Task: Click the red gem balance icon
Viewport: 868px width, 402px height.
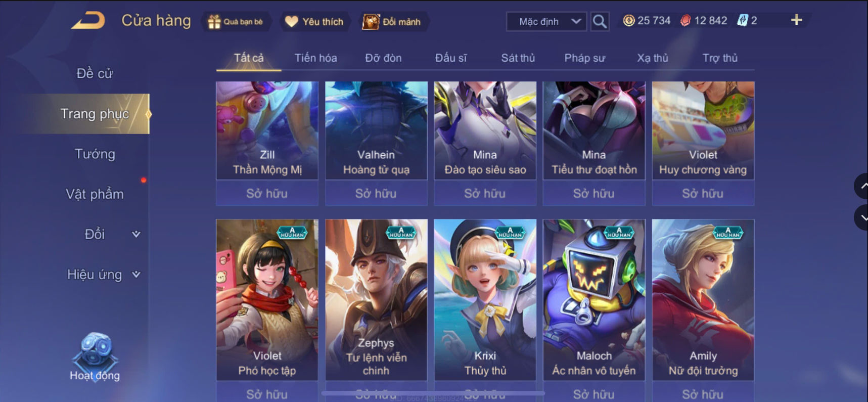Action: [686, 21]
